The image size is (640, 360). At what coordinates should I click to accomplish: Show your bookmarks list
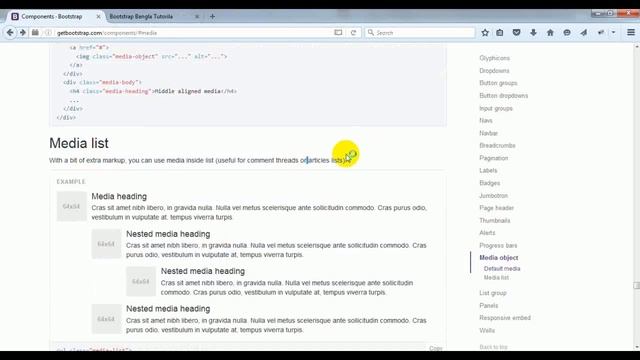pyautogui.click(x=500, y=33)
